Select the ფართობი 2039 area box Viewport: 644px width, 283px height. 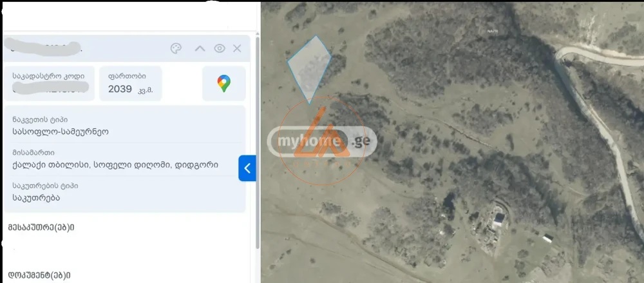click(x=131, y=84)
